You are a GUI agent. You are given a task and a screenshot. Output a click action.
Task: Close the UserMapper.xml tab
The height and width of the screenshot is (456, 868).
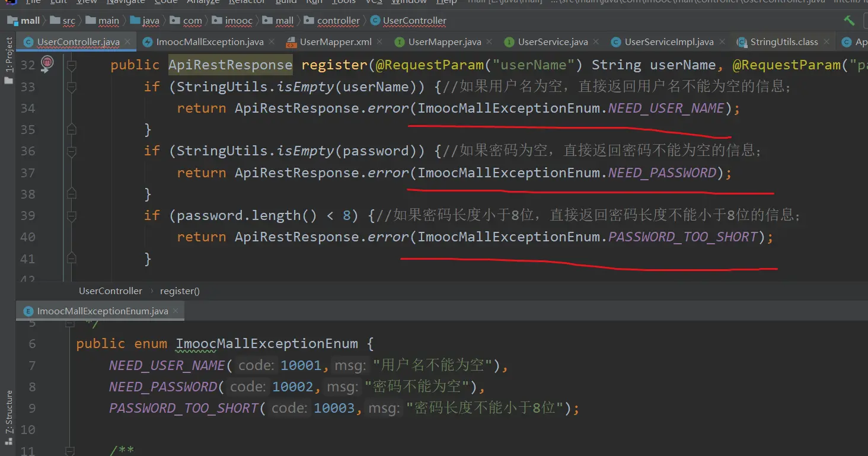[381, 42]
